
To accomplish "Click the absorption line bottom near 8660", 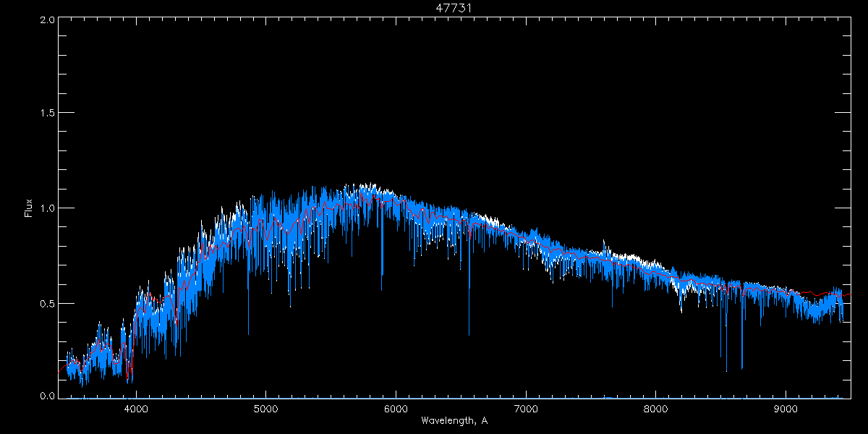I will click(742, 368).
